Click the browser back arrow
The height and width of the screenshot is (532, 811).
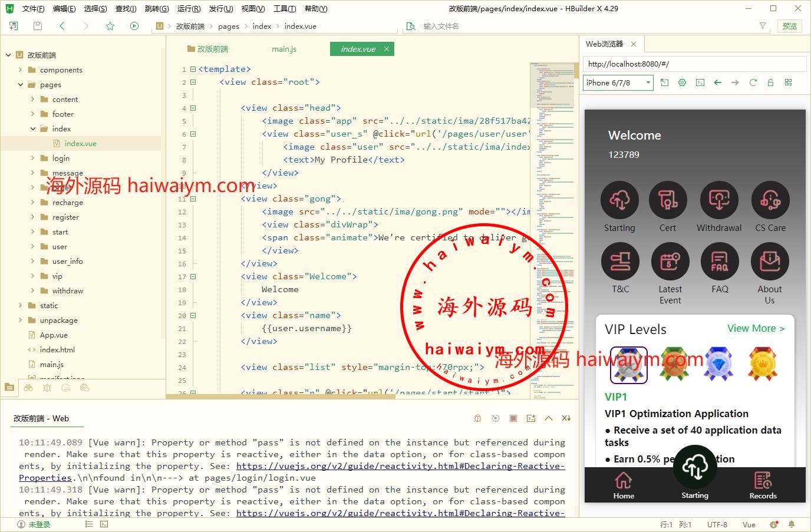717,82
